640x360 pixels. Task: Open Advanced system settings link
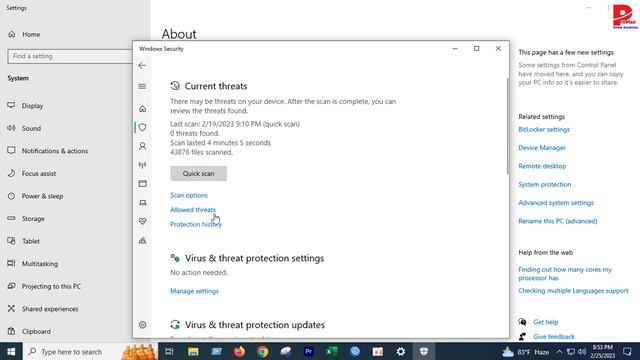point(556,203)
